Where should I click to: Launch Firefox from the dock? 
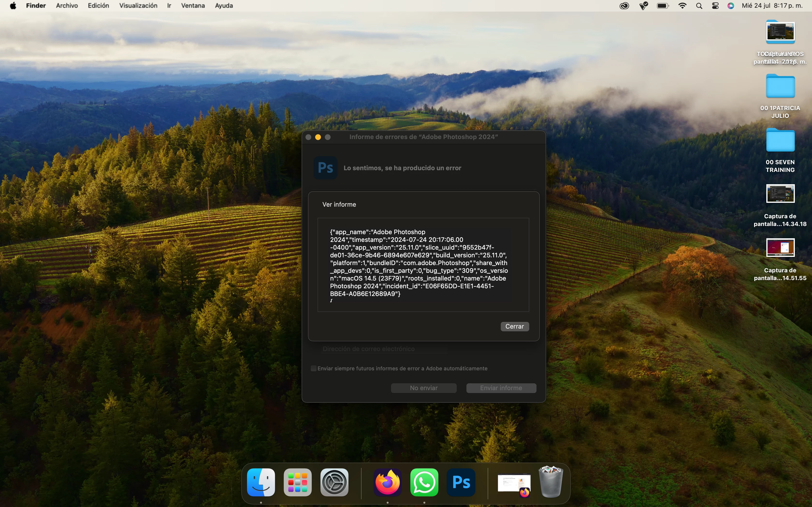[388, 483]
